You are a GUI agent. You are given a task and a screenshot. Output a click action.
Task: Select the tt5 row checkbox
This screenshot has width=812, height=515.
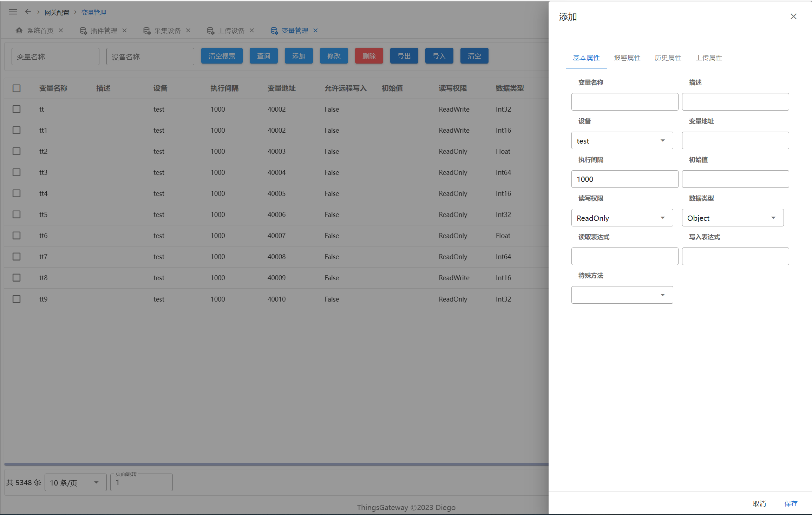tap(17, 214)
